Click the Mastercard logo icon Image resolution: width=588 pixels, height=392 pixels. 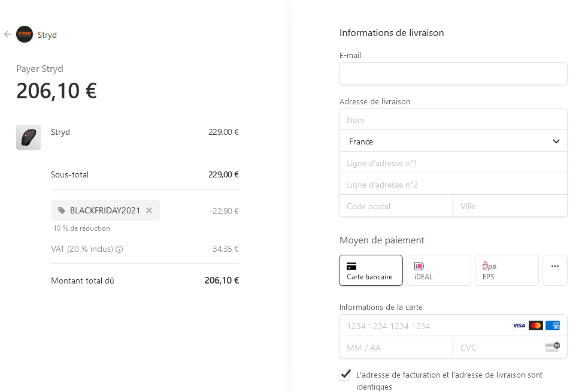536,325
